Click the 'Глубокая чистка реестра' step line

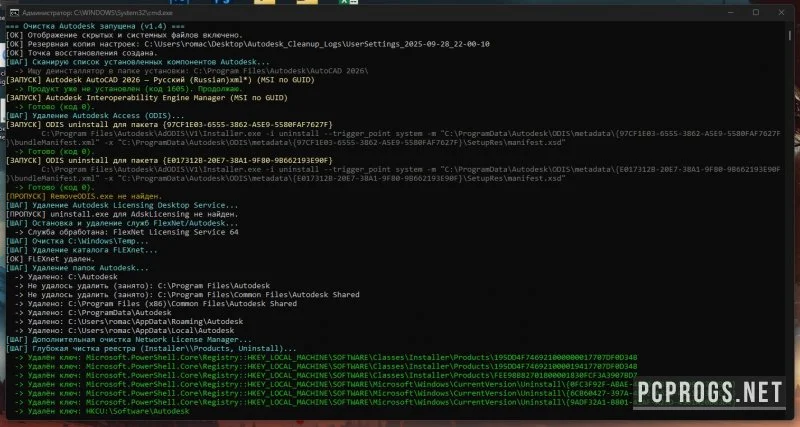pyautogui.click(x=151, y=348)
